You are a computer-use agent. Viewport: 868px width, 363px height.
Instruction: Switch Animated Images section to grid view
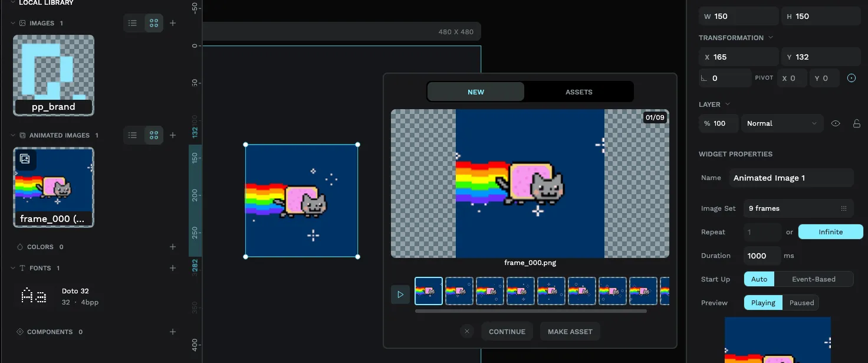pyautogui.click(x=154, y=135)
